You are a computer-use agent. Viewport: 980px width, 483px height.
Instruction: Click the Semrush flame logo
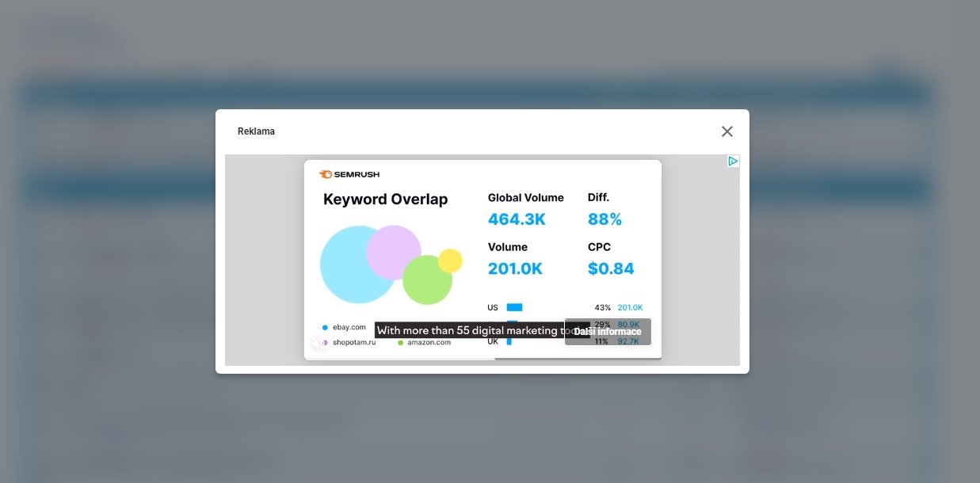pyautogui.click(x=326, y=174)
